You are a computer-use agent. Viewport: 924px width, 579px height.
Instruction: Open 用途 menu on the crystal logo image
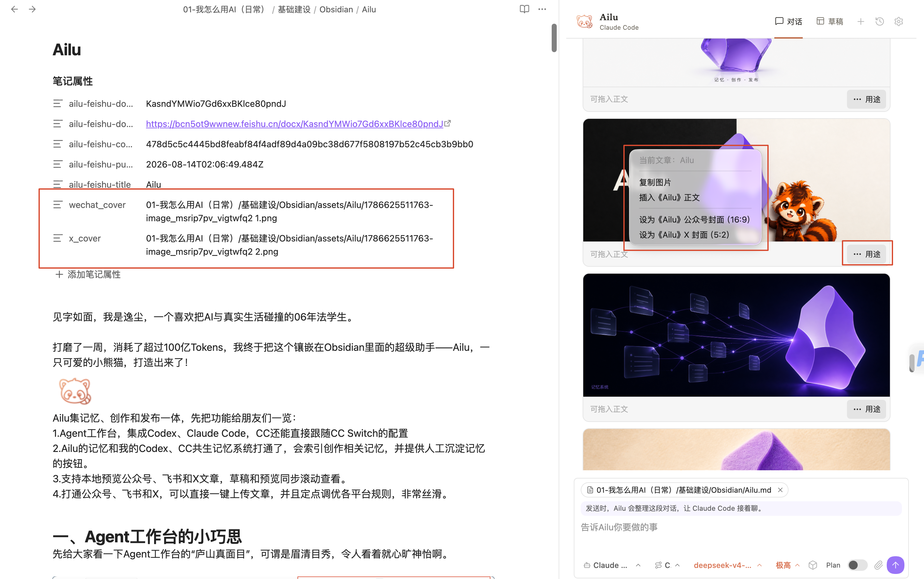866,99
